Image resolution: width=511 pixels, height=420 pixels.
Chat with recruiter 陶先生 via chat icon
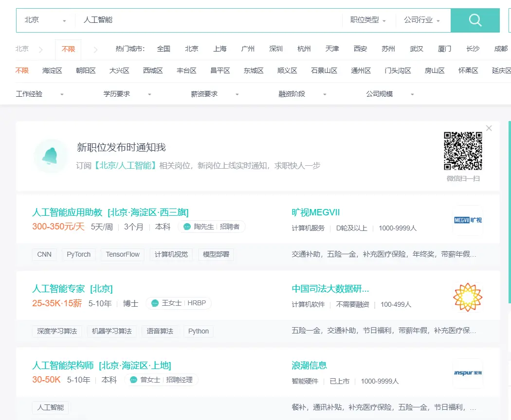pyautogui.click(x=187, y=227)
